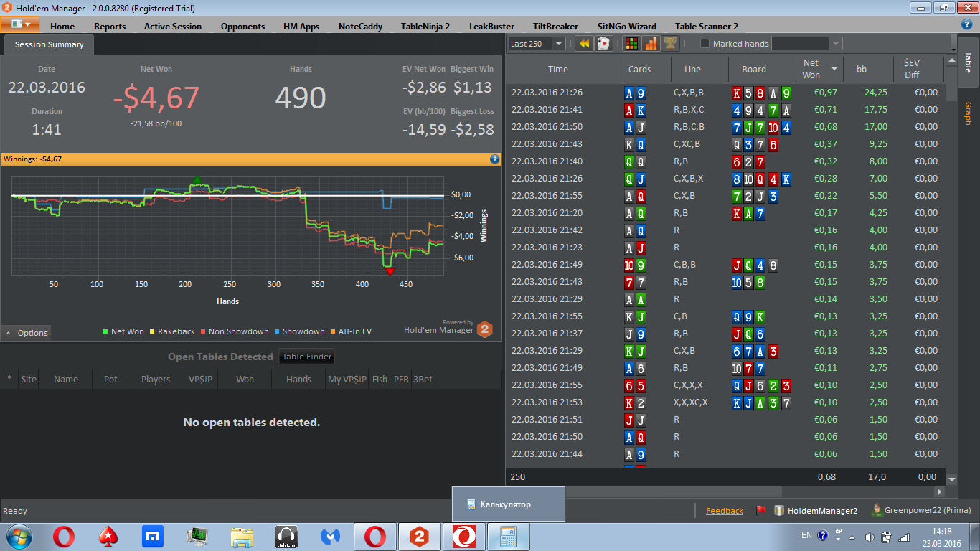The image size is (980, 551).
Task: Open the system monitor taskbar icon
Action: pyautogui.click(x=197, y=536)
